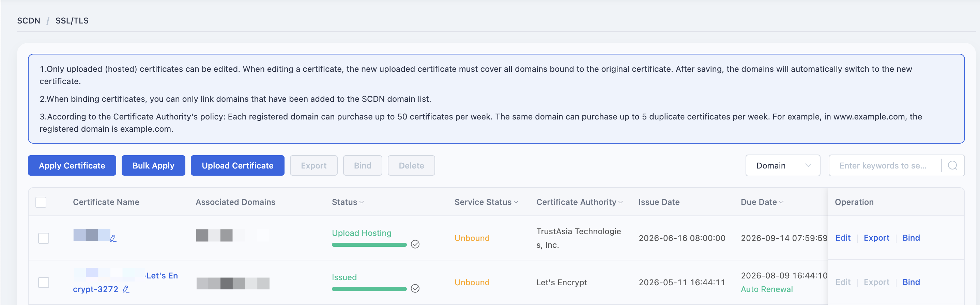
Task: Click Edit in TrustAsia certificate row
Action: coord(843,238)
